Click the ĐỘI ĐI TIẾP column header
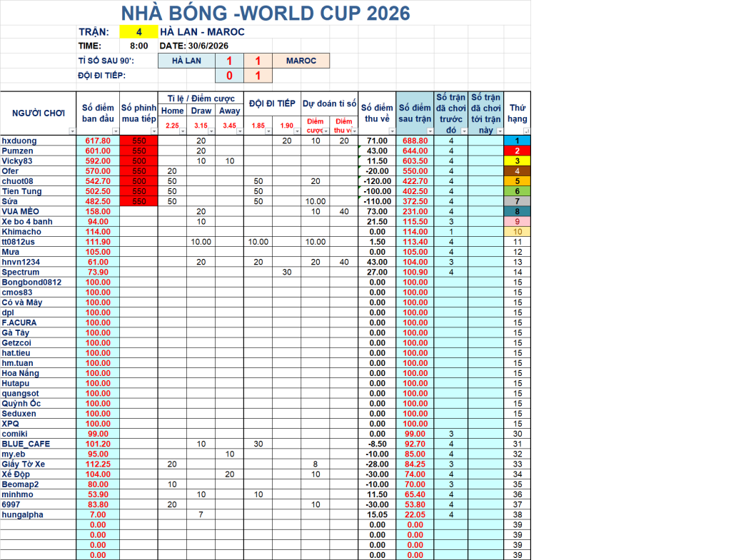Image resolution: width=731 pixels, height=560 pixels. coord(272,103)
